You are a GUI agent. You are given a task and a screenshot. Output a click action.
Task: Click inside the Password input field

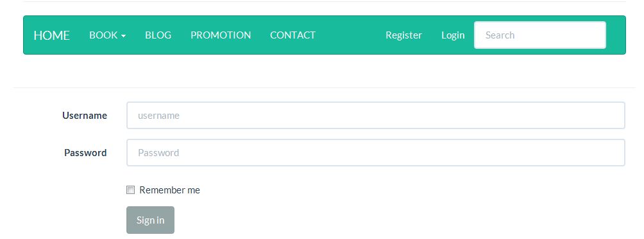pos(376,153)
